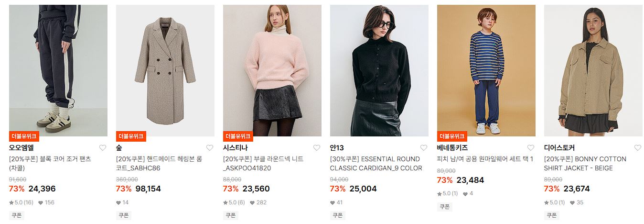The width and height of the screenshot is (644, 224).
Task: Toggle the wishlist heart beside 안13
Action: [424, 148]
